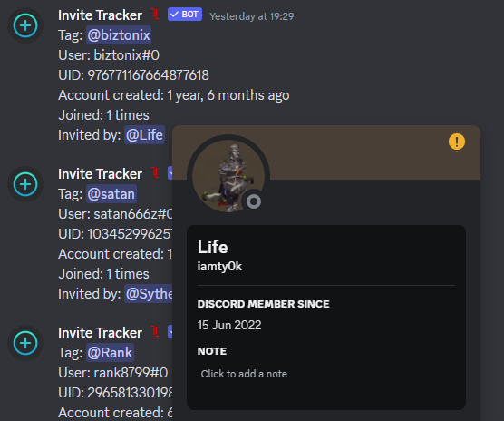
Task: Click the red badge beside second Invite Tracker
Action: coord(155,173)
